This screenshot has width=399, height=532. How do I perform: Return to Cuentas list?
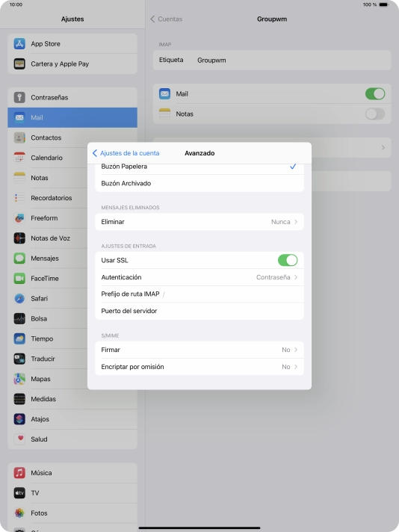pos(166,19)
